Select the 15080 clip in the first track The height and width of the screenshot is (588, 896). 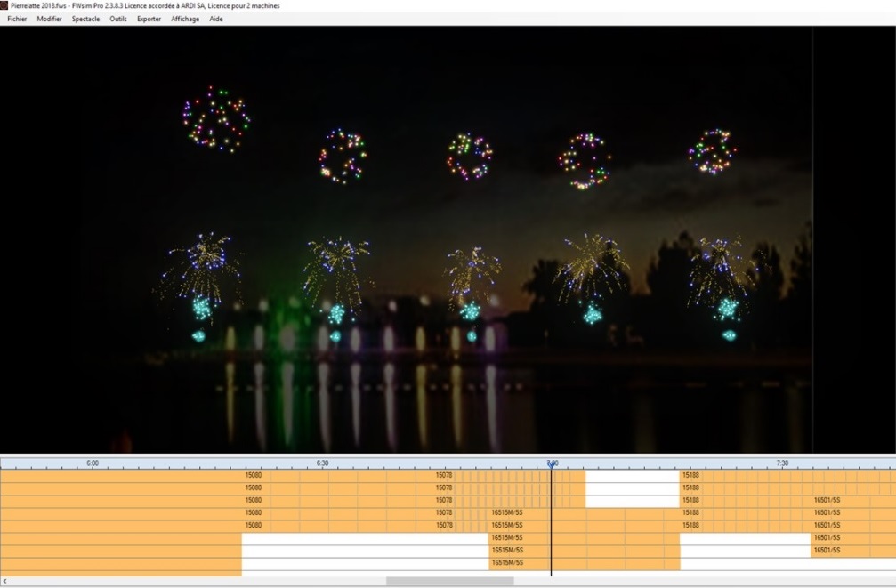[x=254, y=475]
